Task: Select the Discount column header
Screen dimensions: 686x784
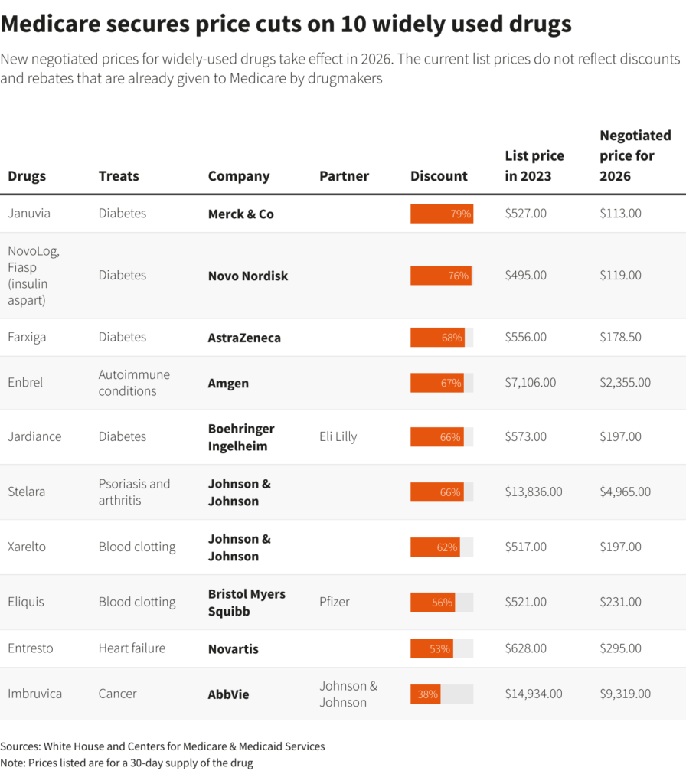Action: tap(439, 176)
